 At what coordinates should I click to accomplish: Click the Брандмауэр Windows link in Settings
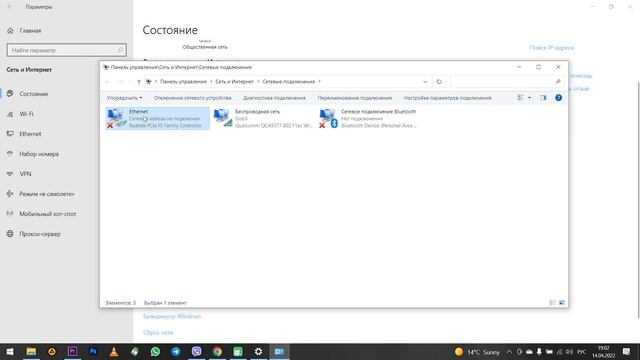coord(172,316)
